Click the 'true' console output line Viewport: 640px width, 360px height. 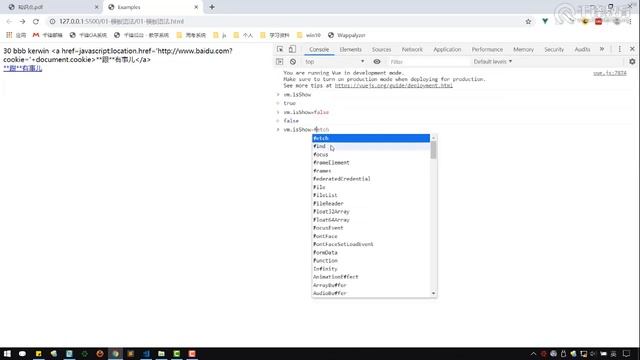(x=289, y=103)
